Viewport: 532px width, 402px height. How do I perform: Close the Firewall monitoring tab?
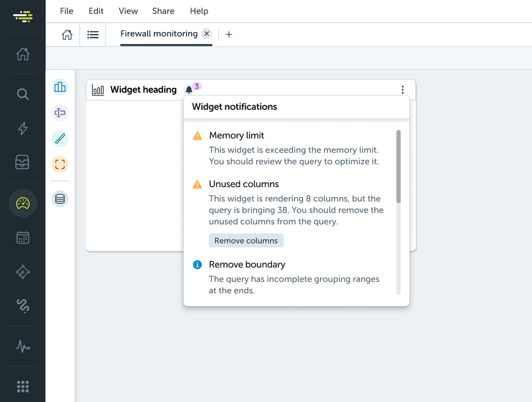click(x=206, y=34)
